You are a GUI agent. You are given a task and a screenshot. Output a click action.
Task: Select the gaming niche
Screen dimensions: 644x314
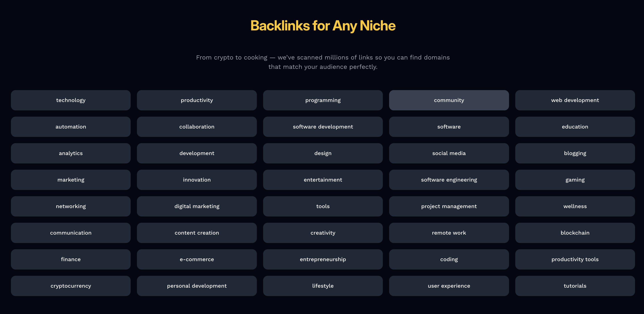point(575,180)
